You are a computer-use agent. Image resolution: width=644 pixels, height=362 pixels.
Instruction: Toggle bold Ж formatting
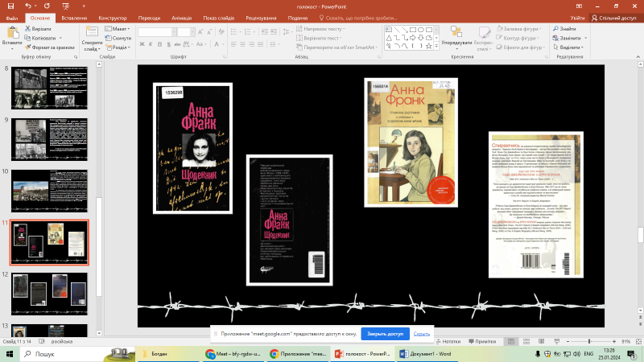pos(142,44)
